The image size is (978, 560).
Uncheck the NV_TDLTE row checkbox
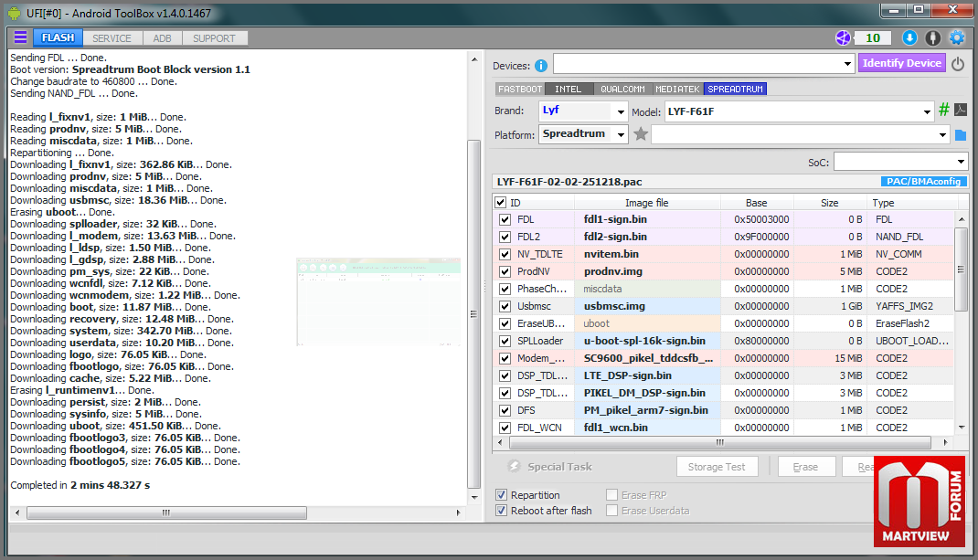(505, 255)
